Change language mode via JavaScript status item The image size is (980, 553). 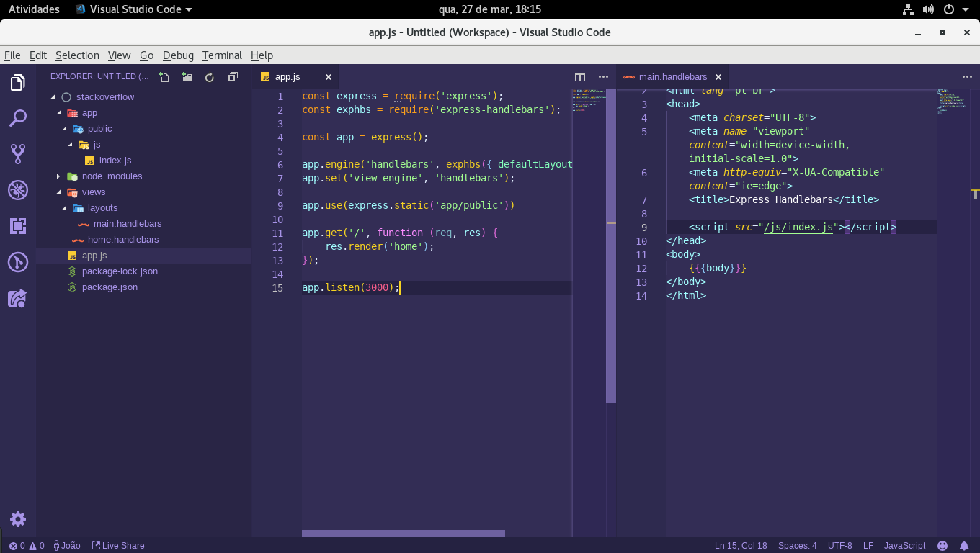(x=904, y=546)
